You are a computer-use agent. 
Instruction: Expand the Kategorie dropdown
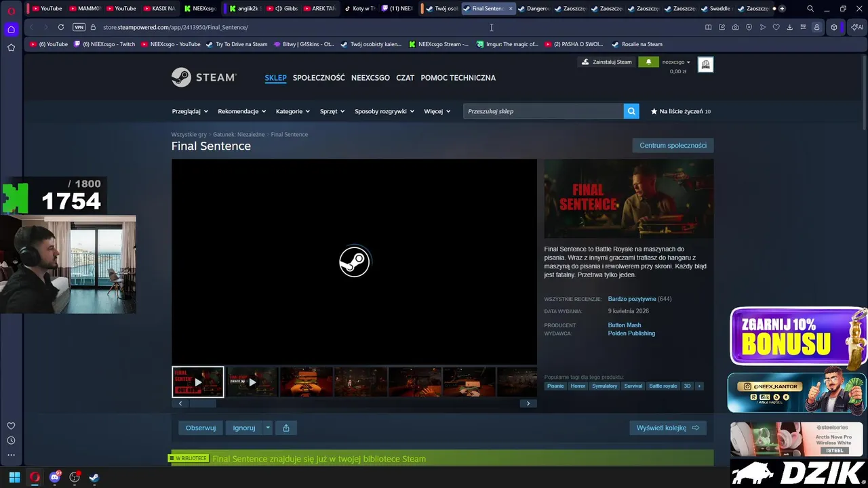(293, 111)
